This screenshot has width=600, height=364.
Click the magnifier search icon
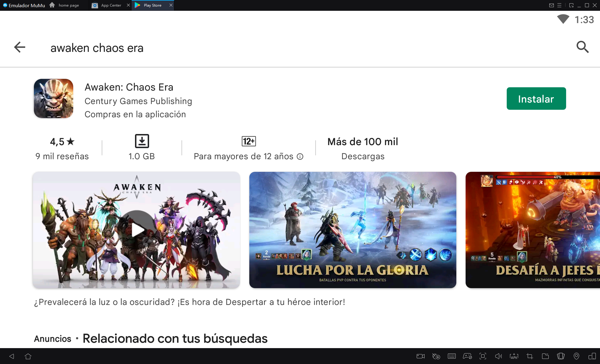pos(582,47)
